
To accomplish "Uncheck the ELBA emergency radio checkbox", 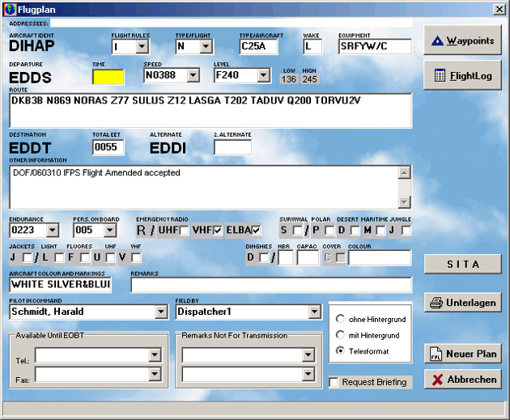I will 256,231.
